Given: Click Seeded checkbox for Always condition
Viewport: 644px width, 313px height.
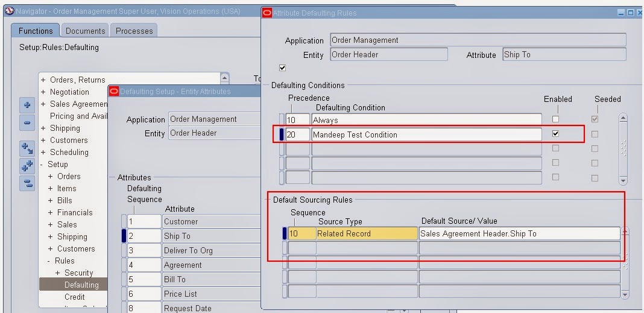Looking at the screenshot, I should pos(595,119).
